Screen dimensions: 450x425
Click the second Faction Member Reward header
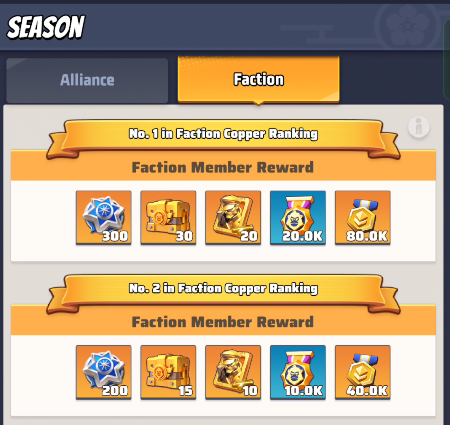(223, 322)
